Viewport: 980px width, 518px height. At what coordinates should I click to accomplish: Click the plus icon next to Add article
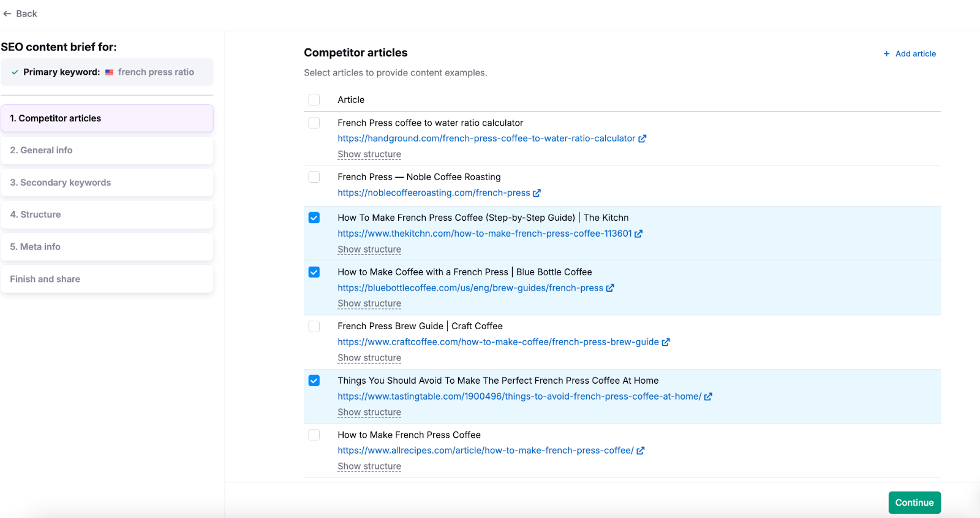tap(886, 54)
